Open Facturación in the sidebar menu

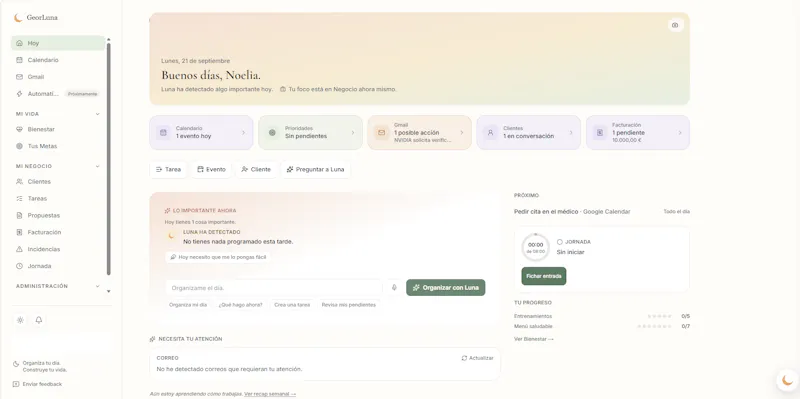(58, 232)
